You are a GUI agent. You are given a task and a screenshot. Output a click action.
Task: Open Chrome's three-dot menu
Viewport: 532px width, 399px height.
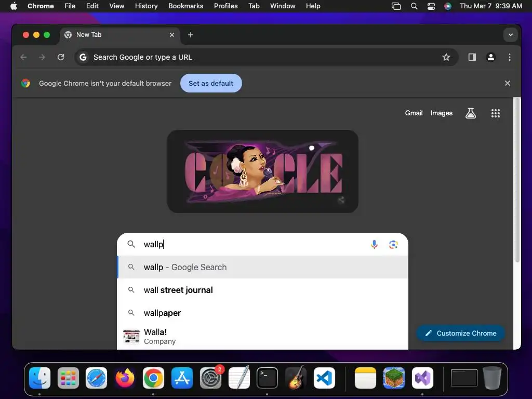pyautogui.click(x=509, y=57)
